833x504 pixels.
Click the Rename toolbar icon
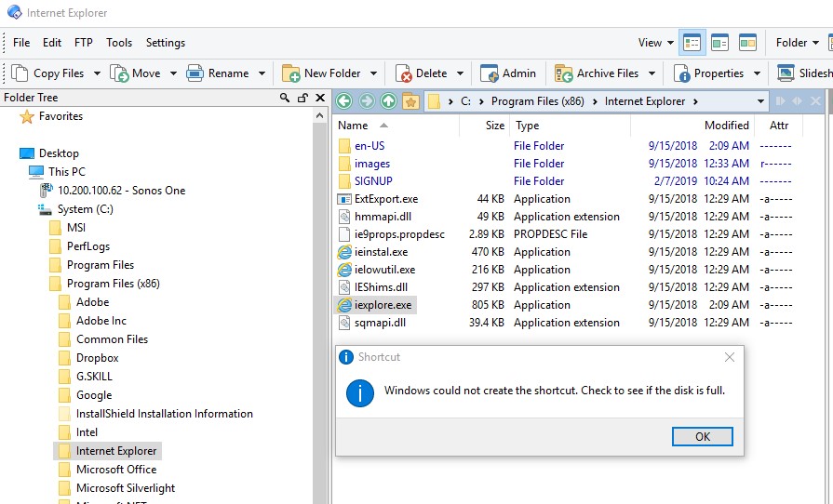pyautogui.click(x=195, y=73)
